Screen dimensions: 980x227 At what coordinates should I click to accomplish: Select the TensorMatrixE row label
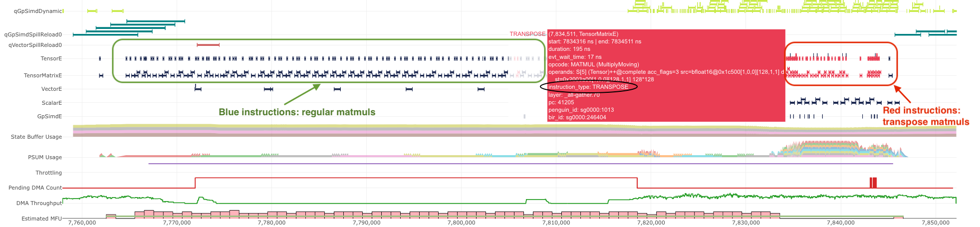pyautogui.click(x=43, y=75)
